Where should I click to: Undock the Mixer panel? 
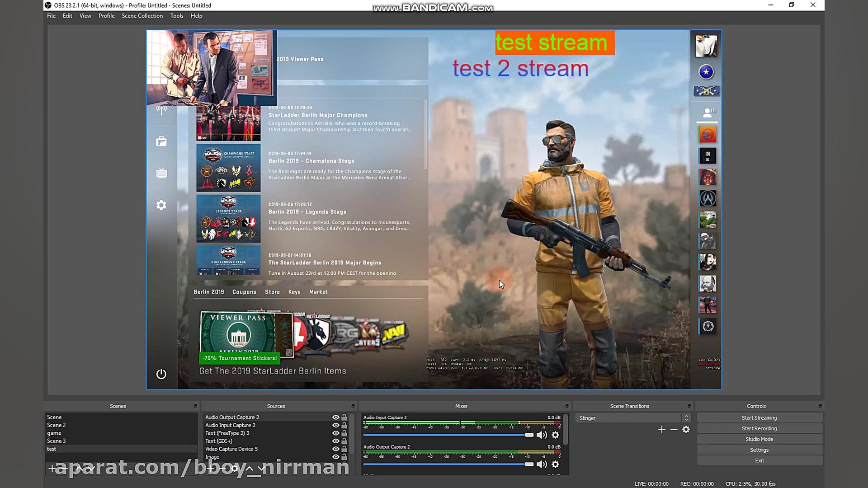(x=566, y=406)
